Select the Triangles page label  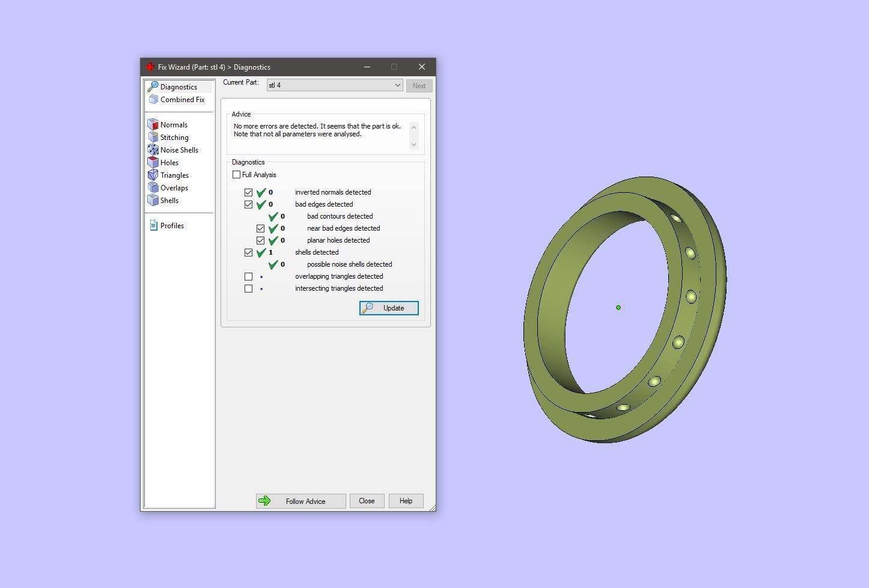[x=174, y=175]
